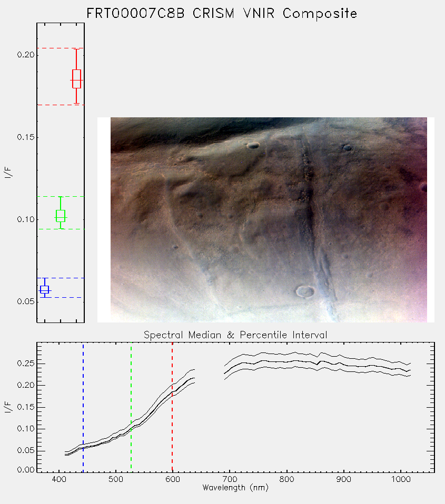The image size is (445, 504).
Task: Click the red box plot marker
Action: point(76,79)
